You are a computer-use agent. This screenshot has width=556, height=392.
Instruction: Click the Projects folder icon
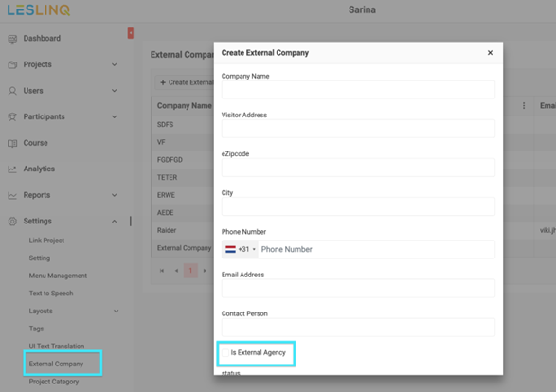[12, 65]
